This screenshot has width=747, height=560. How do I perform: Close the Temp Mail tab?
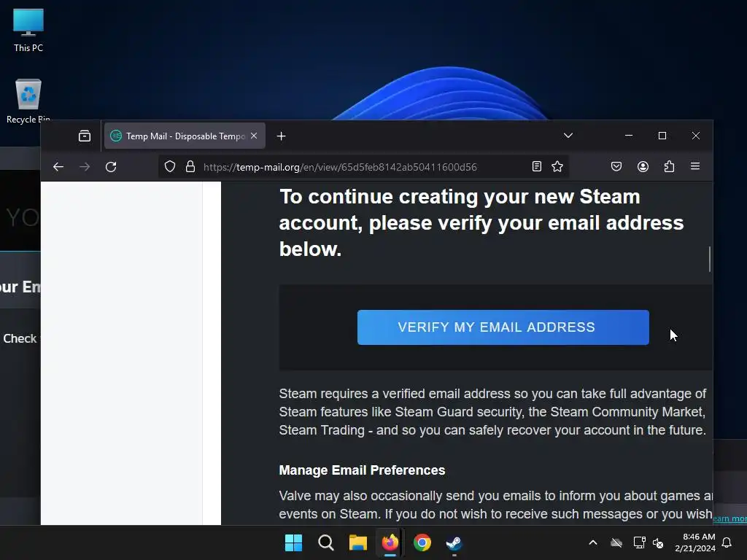254,136
